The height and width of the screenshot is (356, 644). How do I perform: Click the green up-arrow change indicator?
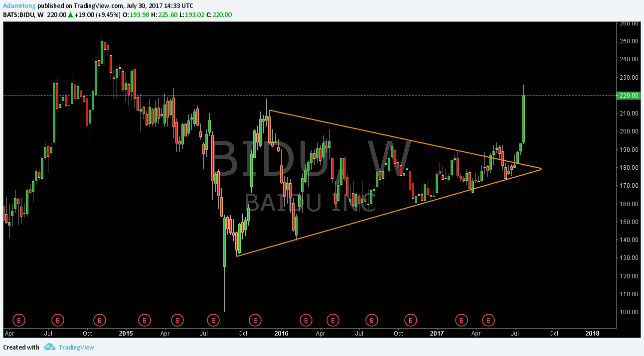[x=71, y=15]
